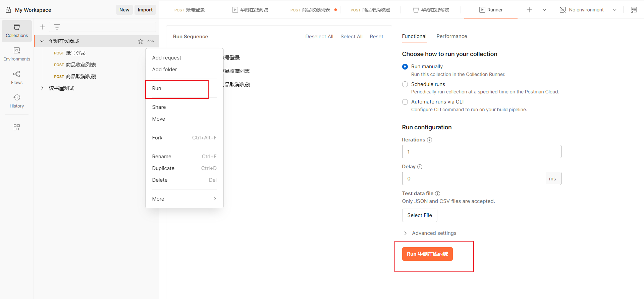The width and height of the screenshot is (644, 299).
Task: Click the Import button
Action: coord(145,10)
